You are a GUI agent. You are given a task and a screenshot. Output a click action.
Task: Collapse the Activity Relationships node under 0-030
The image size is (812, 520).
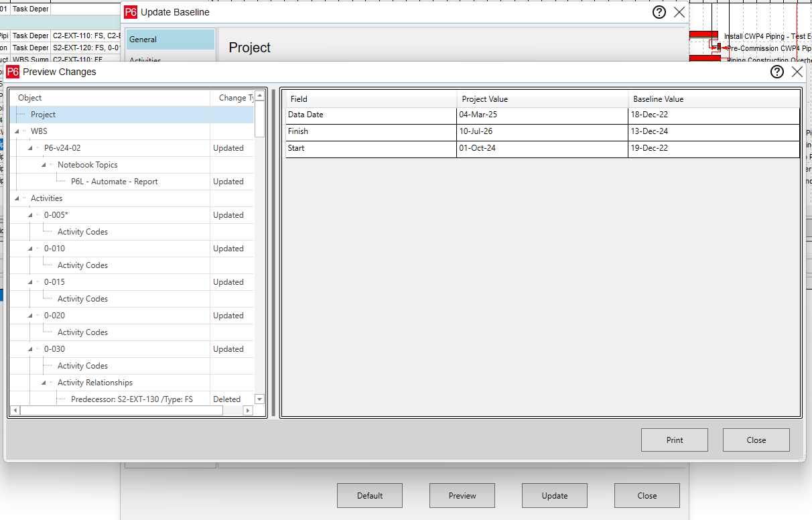44,383
